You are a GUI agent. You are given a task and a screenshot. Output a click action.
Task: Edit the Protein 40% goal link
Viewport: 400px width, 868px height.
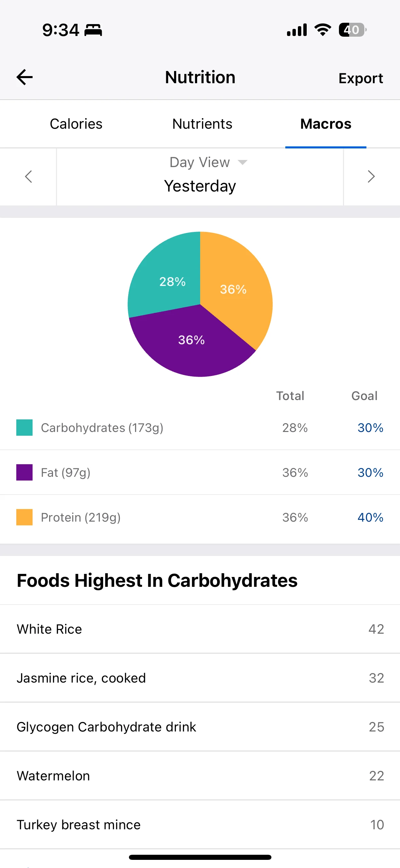[370, 518]
